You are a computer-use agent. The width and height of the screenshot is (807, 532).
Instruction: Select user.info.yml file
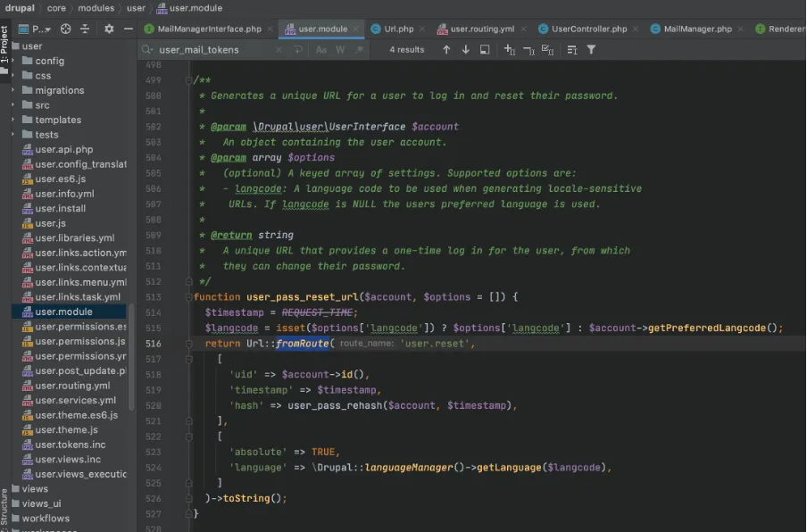point(64,194)
